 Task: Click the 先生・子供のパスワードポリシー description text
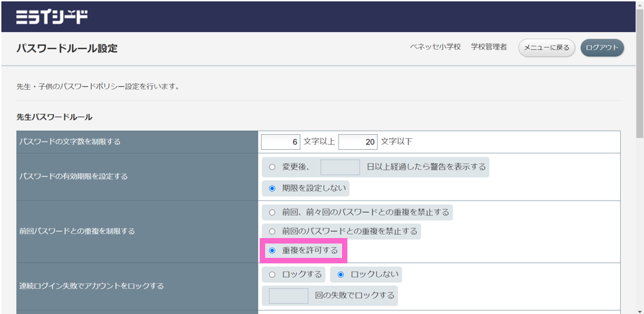[x=98, y=87]
